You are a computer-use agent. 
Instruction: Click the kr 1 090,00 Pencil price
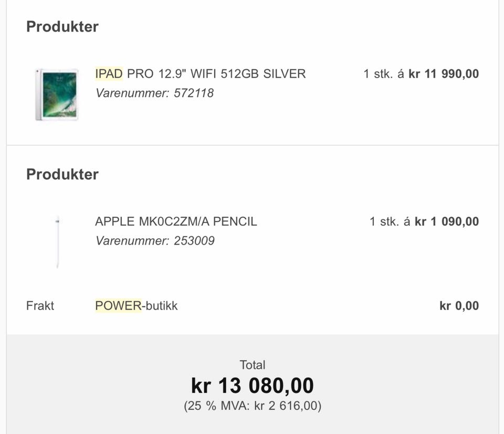(447, 221)
